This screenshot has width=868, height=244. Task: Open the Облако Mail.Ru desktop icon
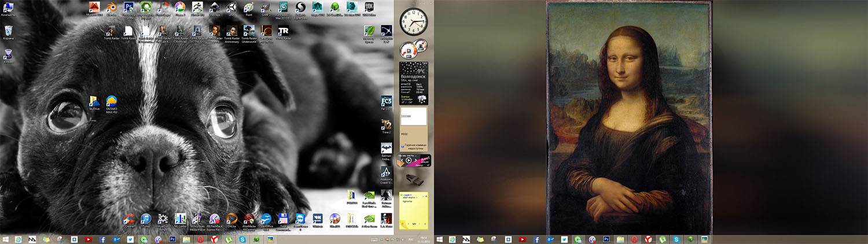112,103
